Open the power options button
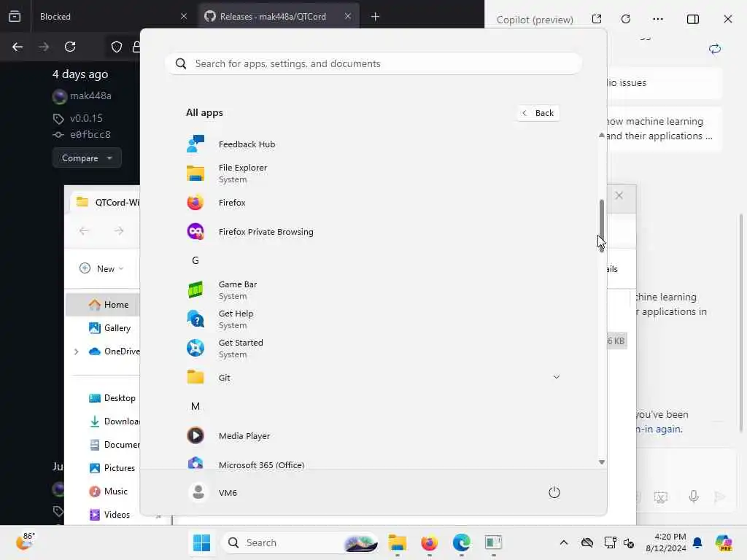The image size is (747, 560). [x=554, y=492]
